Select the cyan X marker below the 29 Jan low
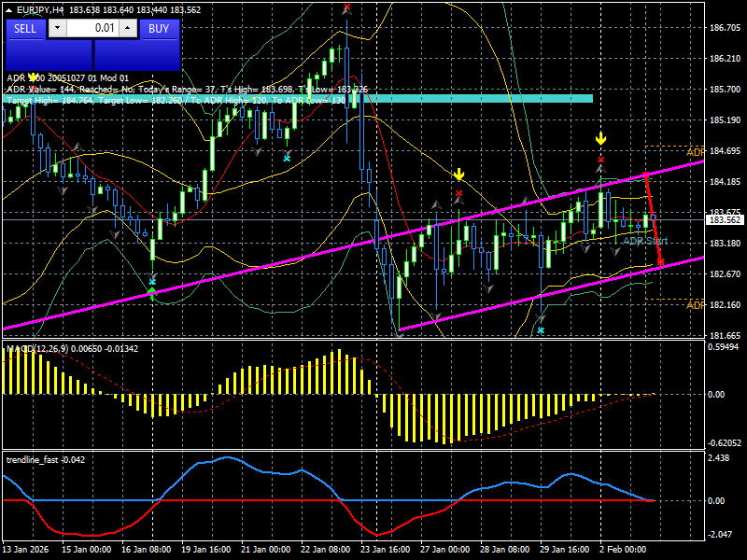This screenshot has width=747, height=560. (x=541, y=330)
